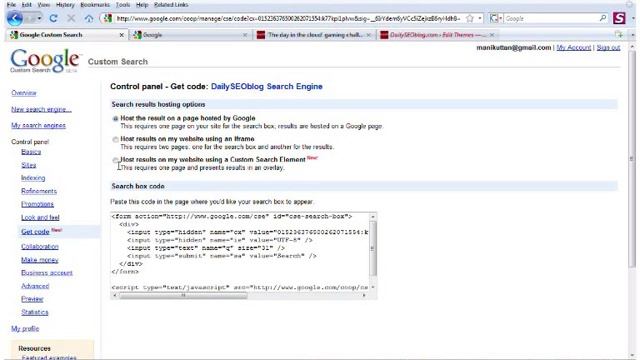
Task: Switch to the DailySEOblog Edit Themes tab
Action: 437,35
